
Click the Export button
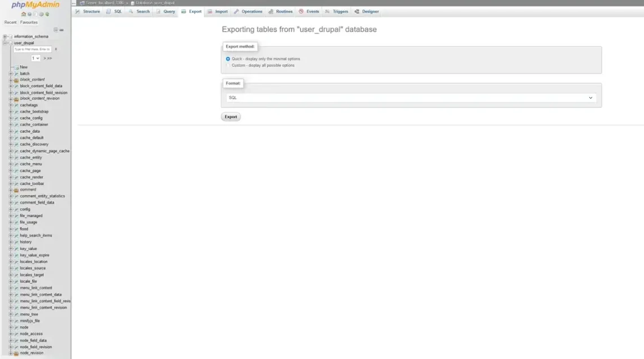(230, 116)
